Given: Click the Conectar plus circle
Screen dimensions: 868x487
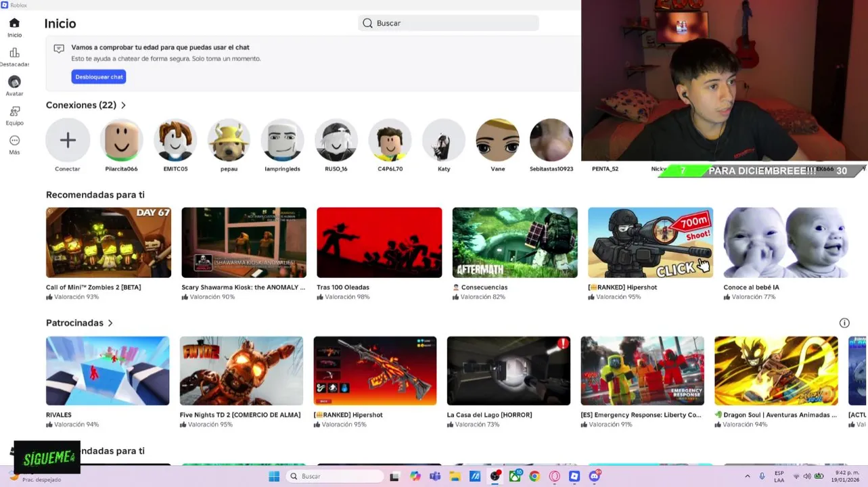Looking at the screenshot, I should 68,140.
